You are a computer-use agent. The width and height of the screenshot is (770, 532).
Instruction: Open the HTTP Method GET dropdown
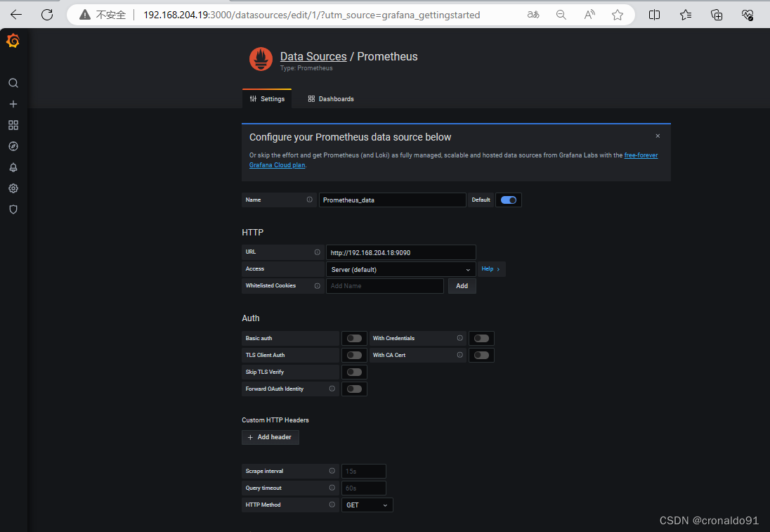click(x=367, y=505)
